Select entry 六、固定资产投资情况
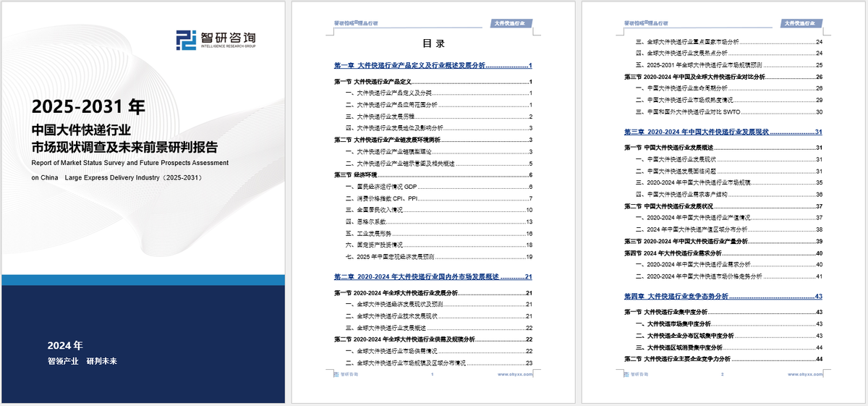868x406 pixels. (x=438, y=245)
